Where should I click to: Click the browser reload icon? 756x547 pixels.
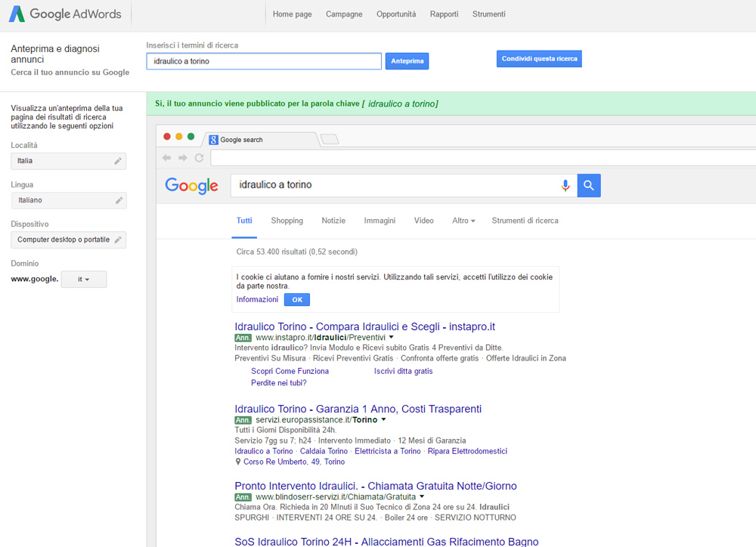pyautogui.click(x=199, y=158)
